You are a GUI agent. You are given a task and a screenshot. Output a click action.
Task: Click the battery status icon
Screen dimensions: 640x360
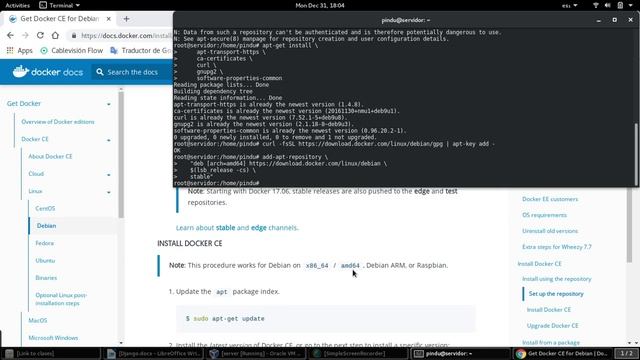tap(620, 5)
